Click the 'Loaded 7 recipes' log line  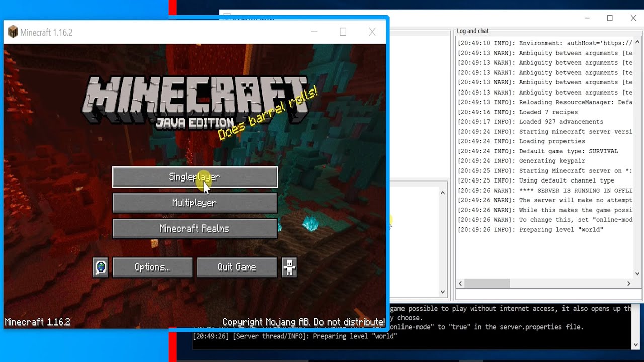tap(518, 112)
